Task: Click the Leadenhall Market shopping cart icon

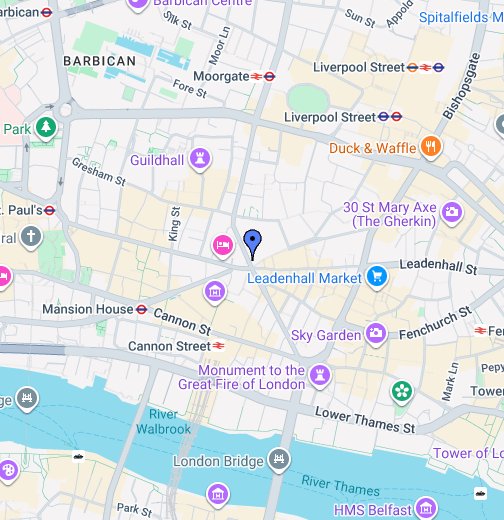Action: (377, 277)
